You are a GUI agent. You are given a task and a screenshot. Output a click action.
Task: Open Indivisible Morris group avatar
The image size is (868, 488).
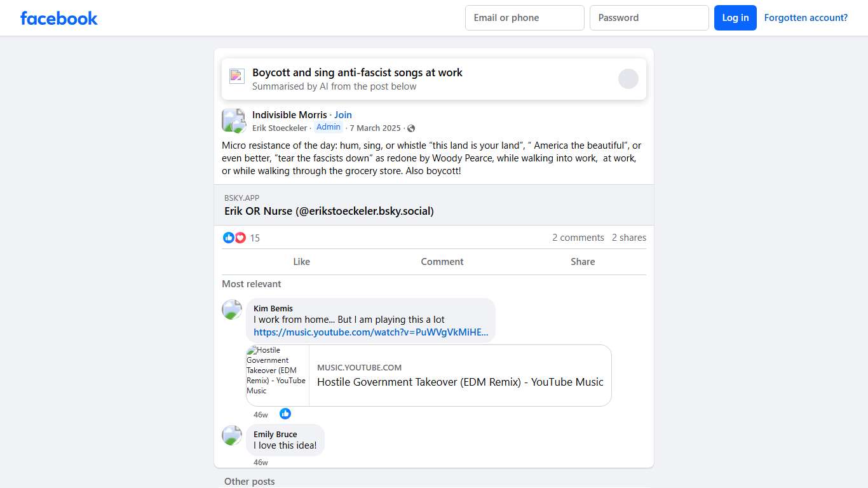(x=233, y=121)
